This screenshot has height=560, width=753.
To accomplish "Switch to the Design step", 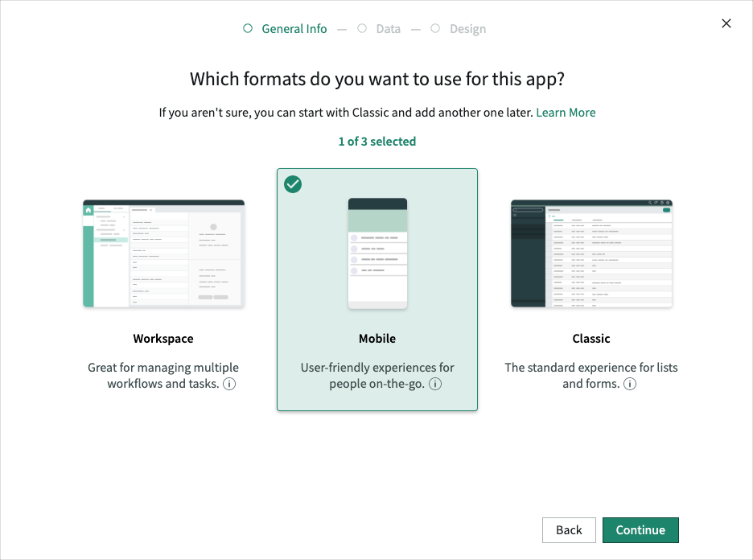I will click(x=467, y=28).
